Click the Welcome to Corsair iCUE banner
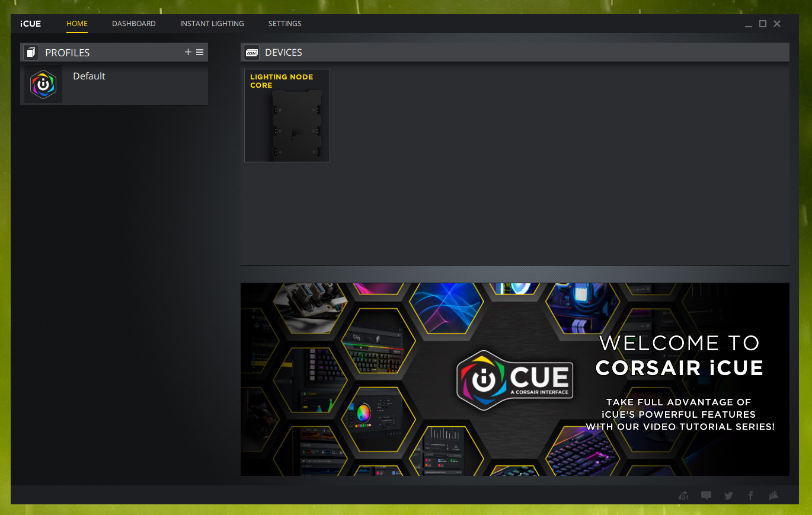812x515 pixels. (x=515, y=379)
